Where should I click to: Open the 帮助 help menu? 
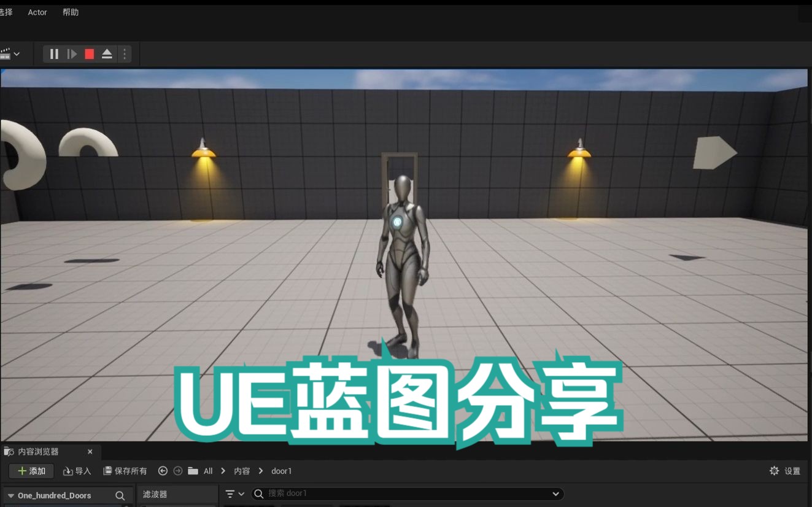pos(71,12)
